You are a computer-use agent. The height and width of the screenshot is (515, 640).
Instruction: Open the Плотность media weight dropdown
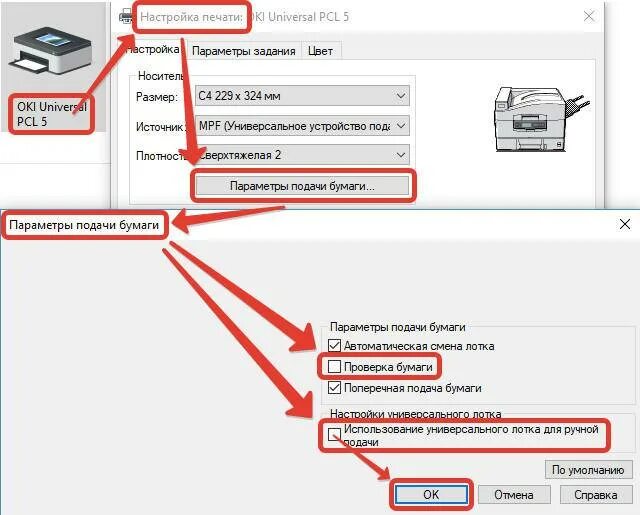(302, 155)
